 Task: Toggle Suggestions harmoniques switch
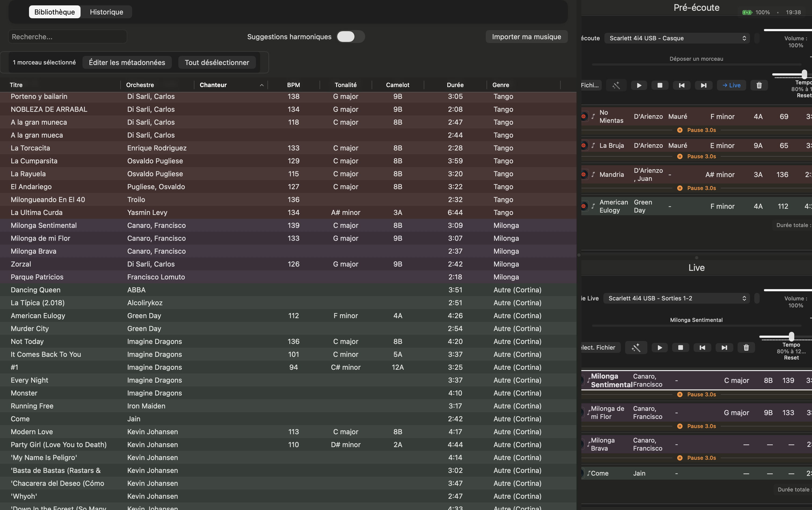[x=350, y=37]
